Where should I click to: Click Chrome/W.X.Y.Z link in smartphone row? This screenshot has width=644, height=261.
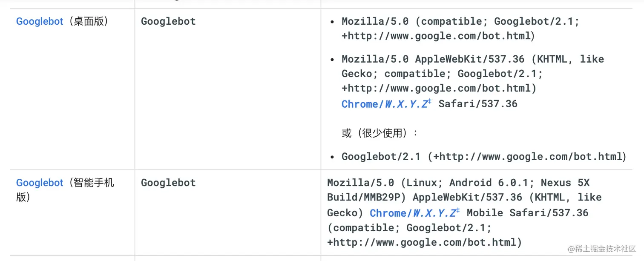412,213
